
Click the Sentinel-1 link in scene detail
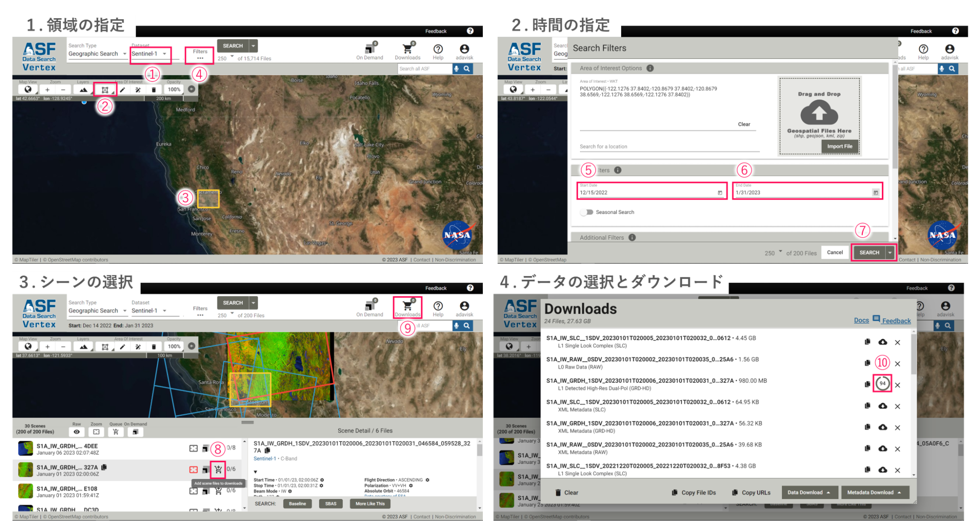(x=265, y=458)
